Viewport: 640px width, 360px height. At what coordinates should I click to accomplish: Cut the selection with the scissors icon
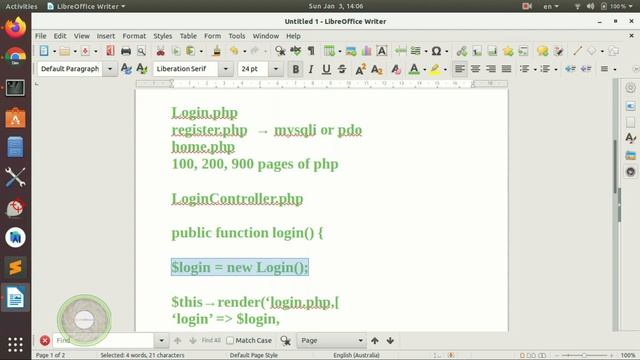click(x=161, y=51)
